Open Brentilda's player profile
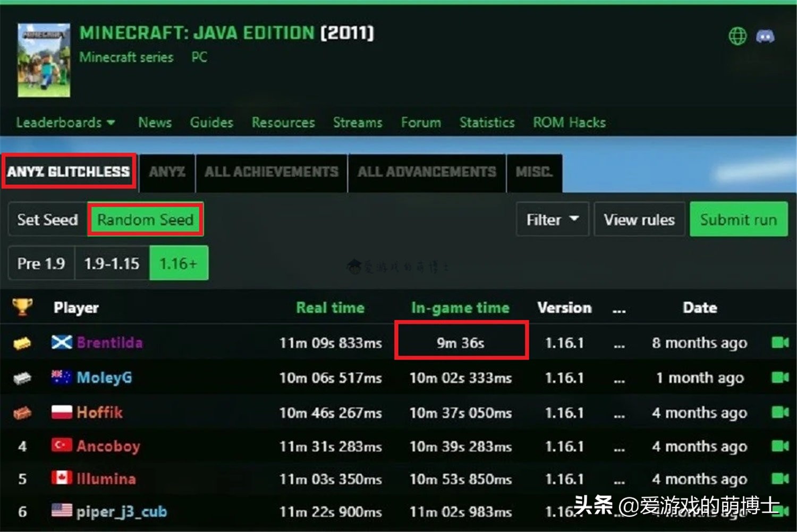Viewport: 797px width, 532px height. pyautogui.click(x=109, y=342)
